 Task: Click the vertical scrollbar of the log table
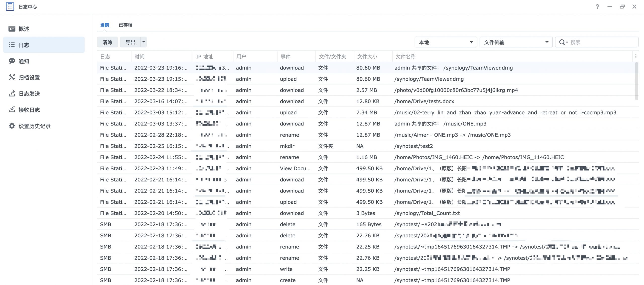[636, 81]
